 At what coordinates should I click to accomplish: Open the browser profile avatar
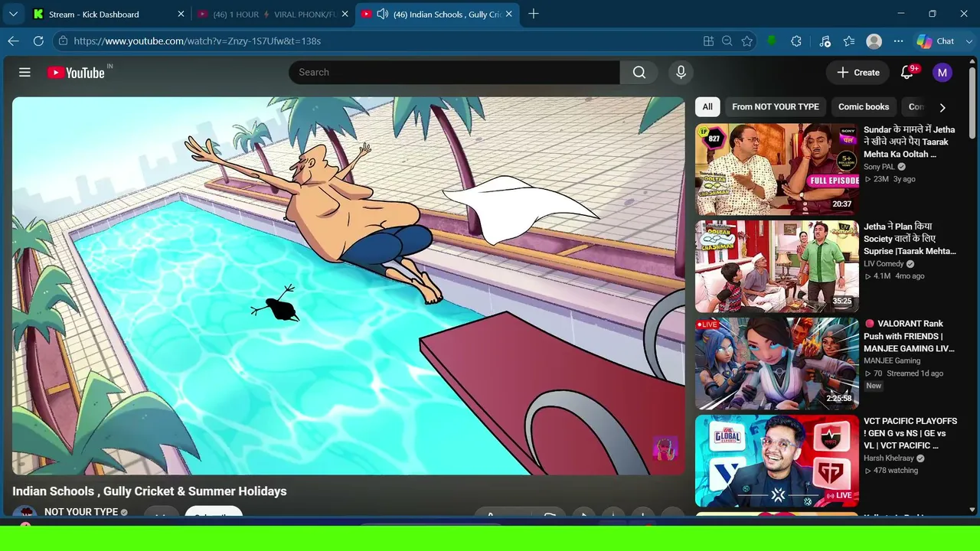click(874, 41)
